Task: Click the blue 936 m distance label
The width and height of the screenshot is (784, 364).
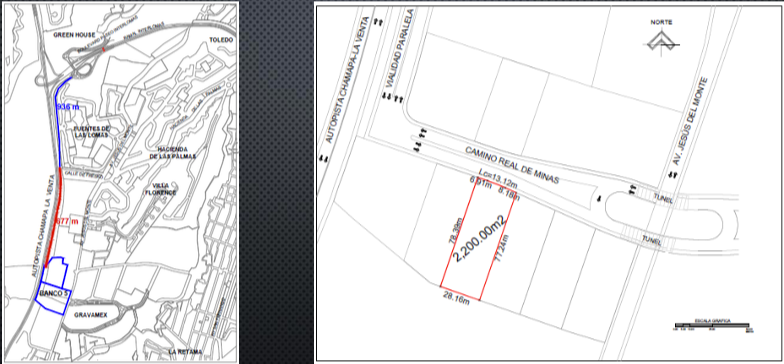Action: pyautogui.click(x=68, y=107)
